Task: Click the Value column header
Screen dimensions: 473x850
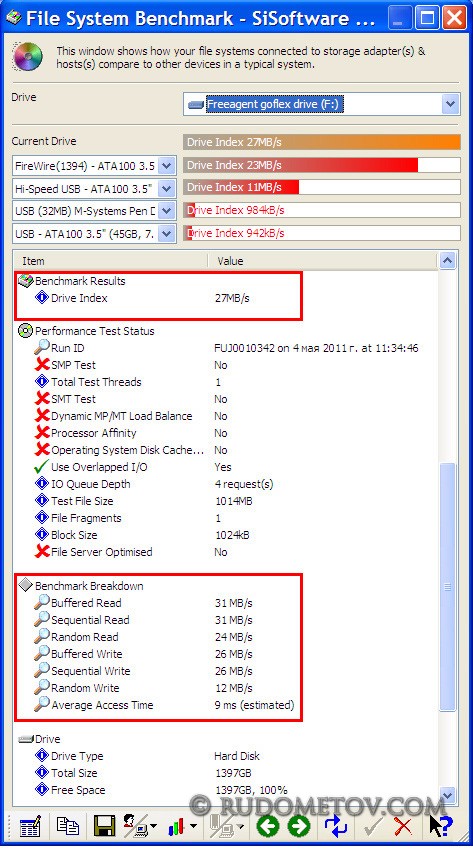Action: [323, 261]
